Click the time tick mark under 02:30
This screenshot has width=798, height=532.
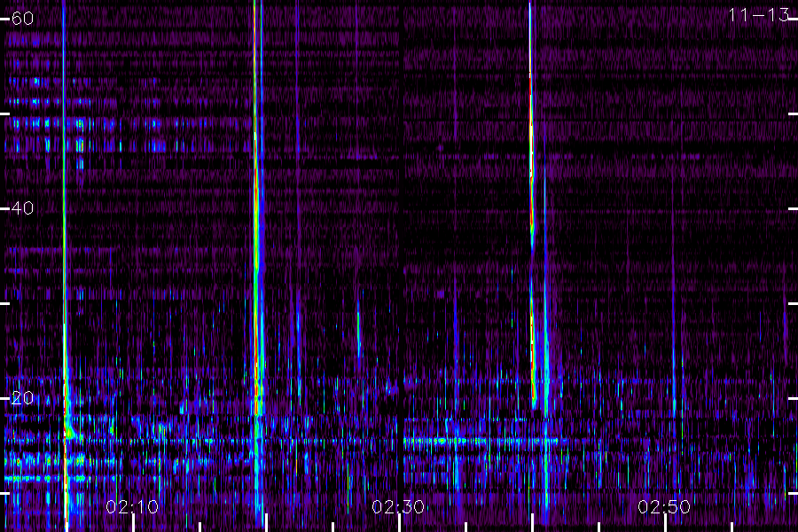tap(400, 523)
